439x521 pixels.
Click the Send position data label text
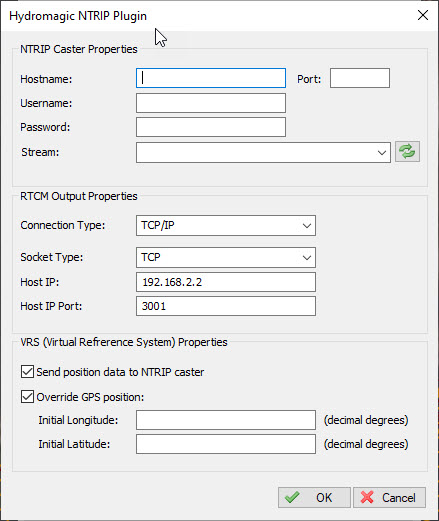tap(120, 372)
